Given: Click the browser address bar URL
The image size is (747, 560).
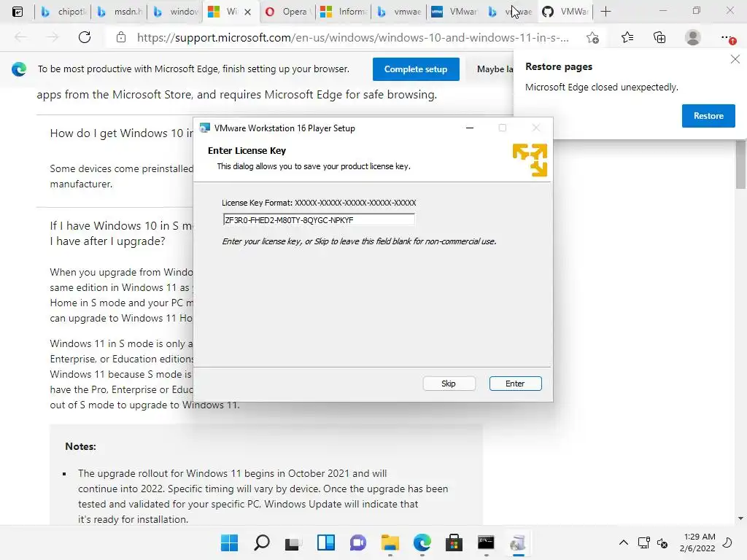Looking at the screenshot, I should pos(352,38).
